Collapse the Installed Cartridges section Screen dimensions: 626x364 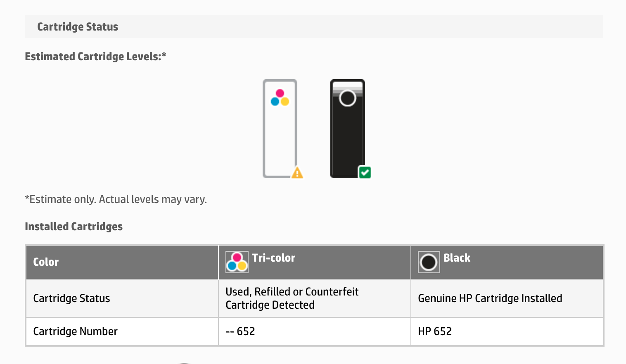(74, 226)
